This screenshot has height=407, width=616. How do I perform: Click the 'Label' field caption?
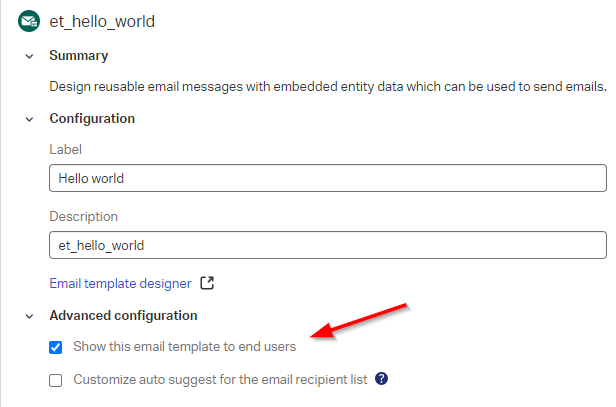[x=65, y=149]
